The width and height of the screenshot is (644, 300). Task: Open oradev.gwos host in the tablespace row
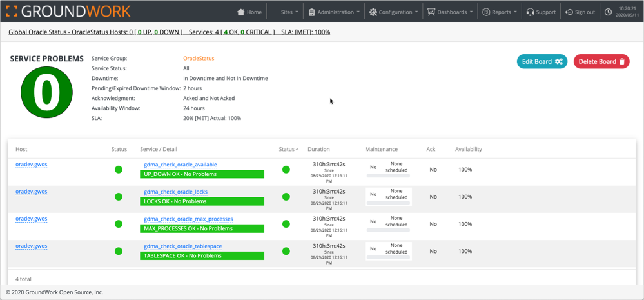[32, 246]
